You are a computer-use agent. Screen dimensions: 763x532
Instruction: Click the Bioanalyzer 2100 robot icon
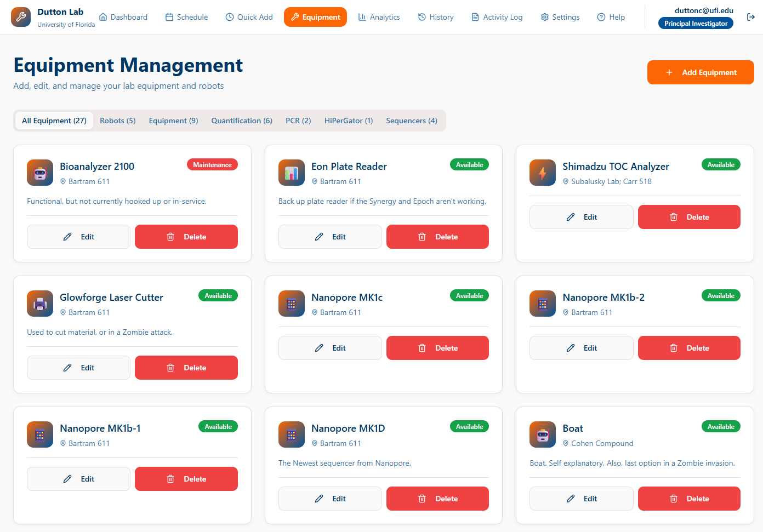(x=40, y=173)
